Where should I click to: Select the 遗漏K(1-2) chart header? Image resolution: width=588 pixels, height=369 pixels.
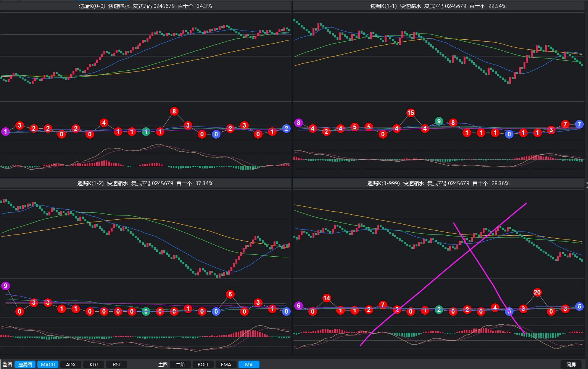145,183
